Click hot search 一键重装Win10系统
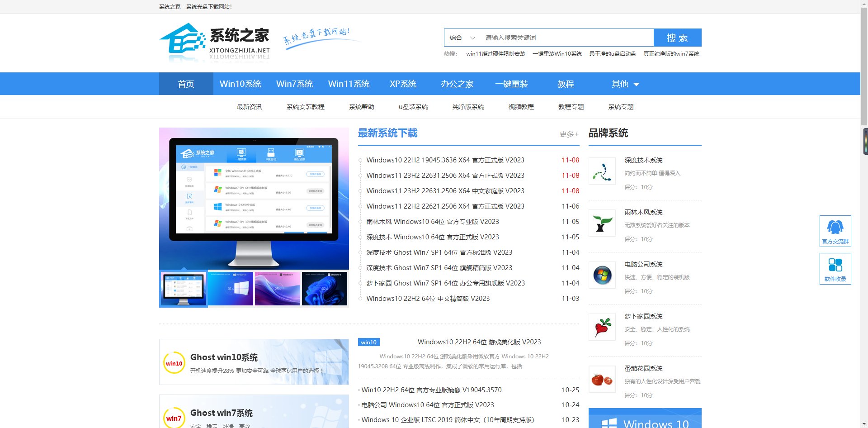868x428 pixels. 557,54
